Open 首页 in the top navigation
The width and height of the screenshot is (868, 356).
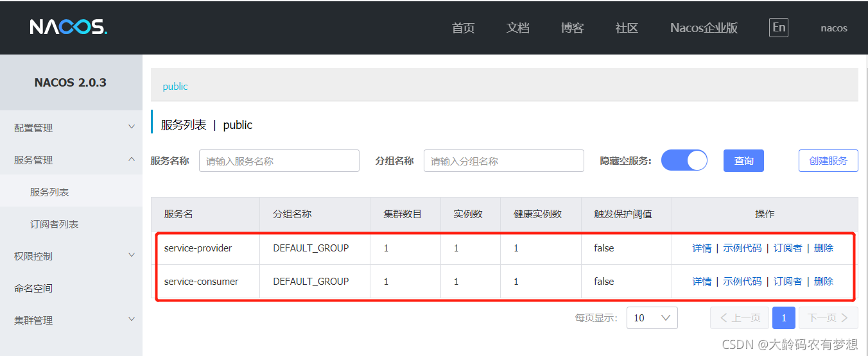(463, 28)
